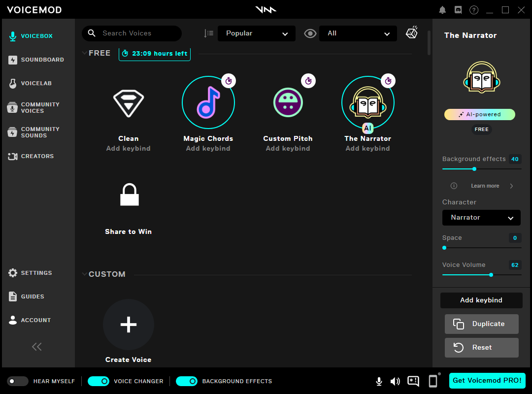Select The Narrator voice in the grid
Screen dimensions: 532x394
[x=368, y=102]
